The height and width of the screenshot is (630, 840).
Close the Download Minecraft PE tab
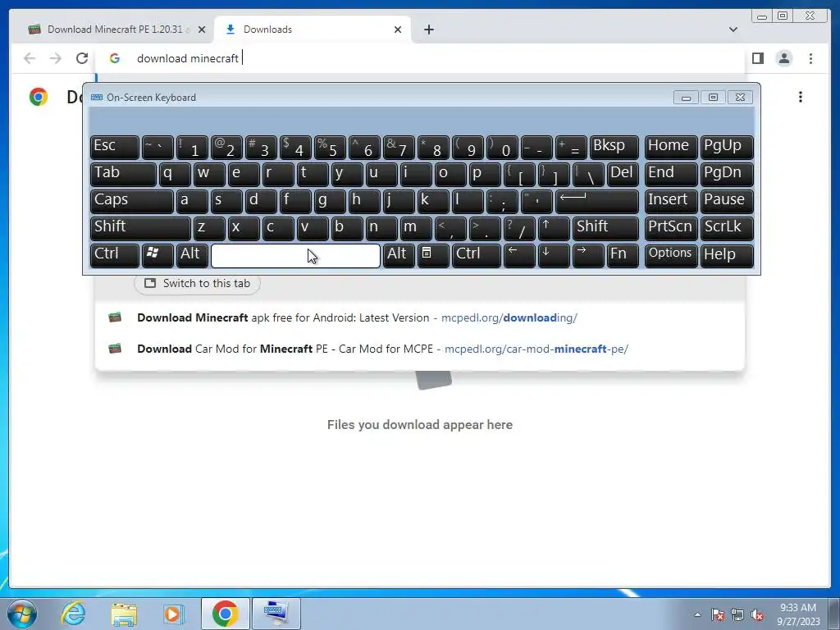(x=202, y=30)
